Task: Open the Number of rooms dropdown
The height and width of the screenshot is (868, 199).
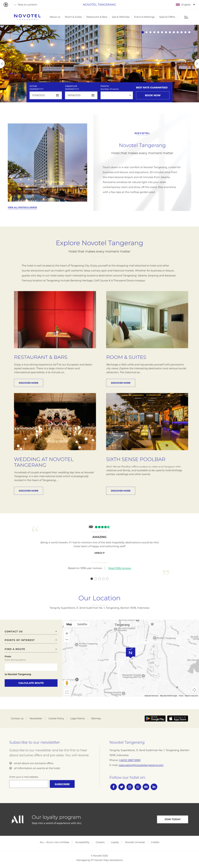Action: click(x=117, y=95)
